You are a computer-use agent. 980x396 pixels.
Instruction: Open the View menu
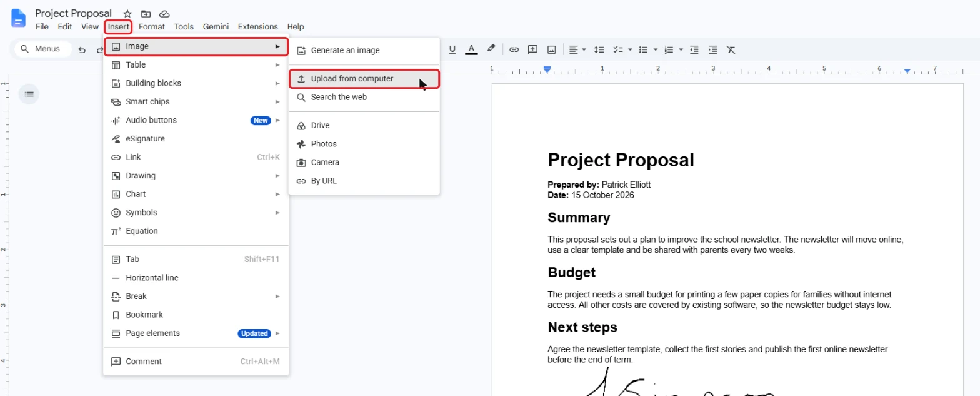(x=90, y=27)
